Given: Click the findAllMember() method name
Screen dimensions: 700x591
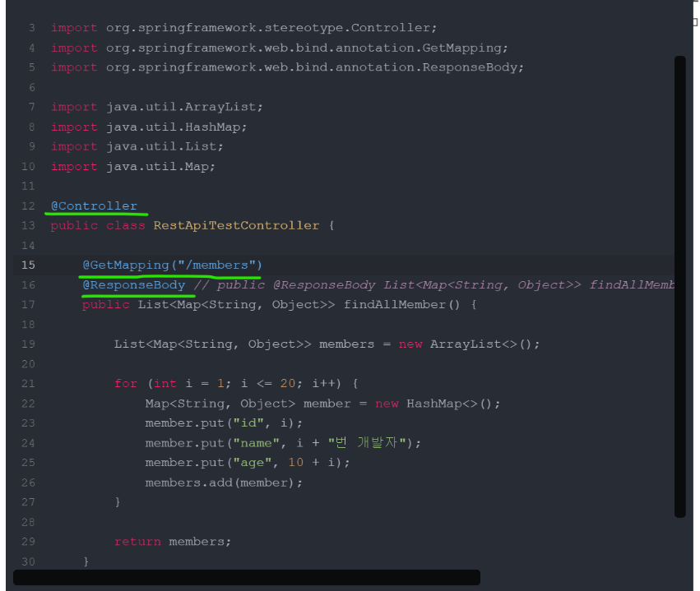Looking at the screenshot, I should click(401, 305).
